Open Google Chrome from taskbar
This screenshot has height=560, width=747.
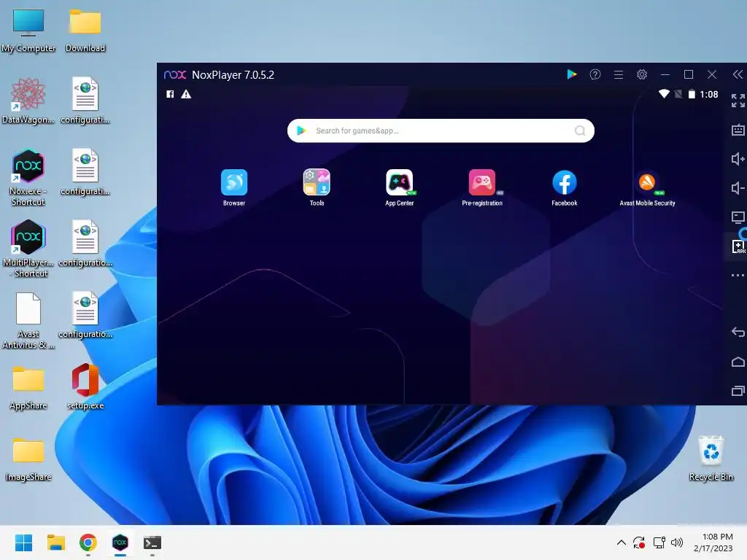(x=88, y=542)
